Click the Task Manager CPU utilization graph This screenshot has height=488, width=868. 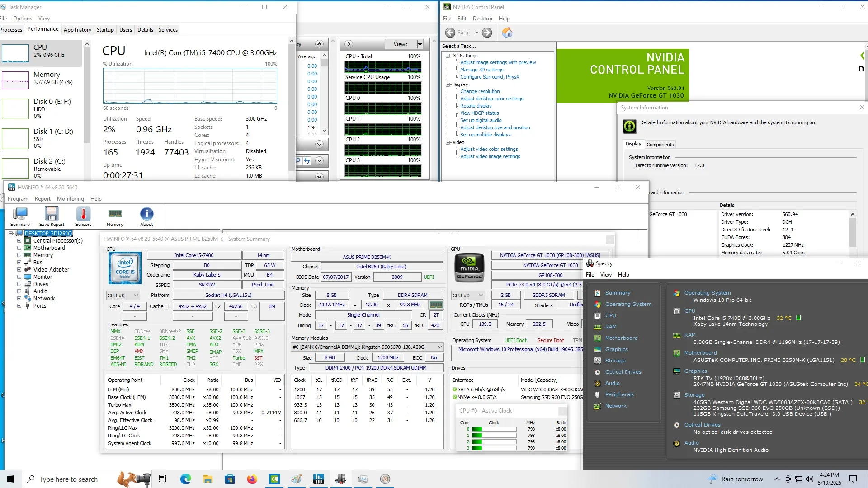pos(190,86)
